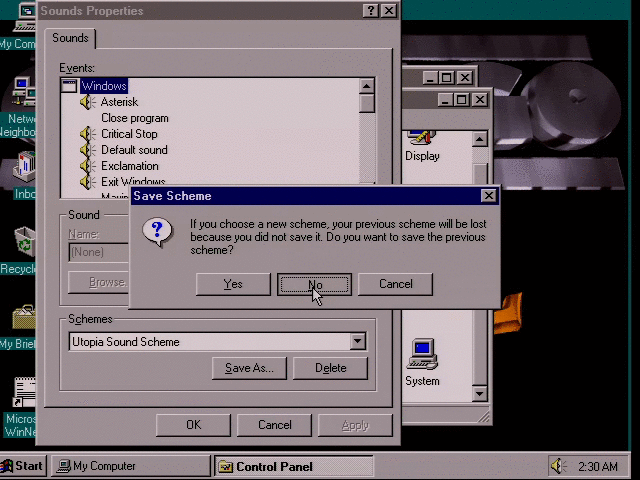640x480 pixels.
Task: Select the Network Neighborhood desktop icon
Action: coord(18,107)
